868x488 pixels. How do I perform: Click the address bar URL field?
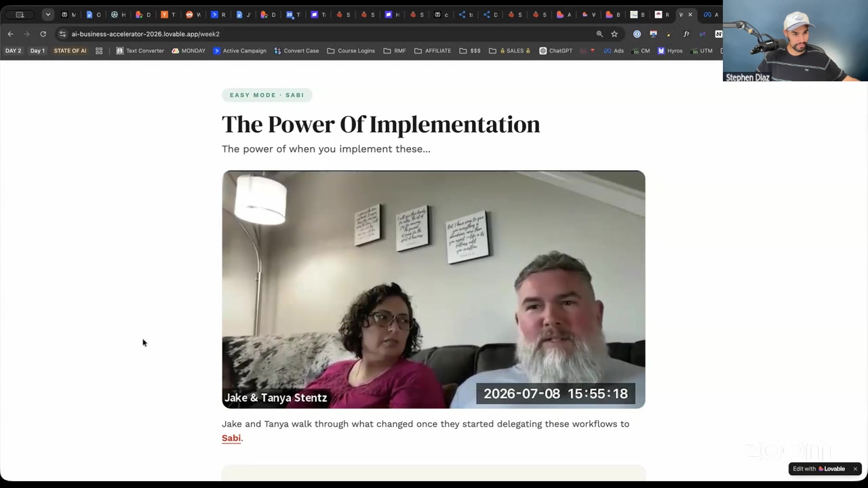325,34
